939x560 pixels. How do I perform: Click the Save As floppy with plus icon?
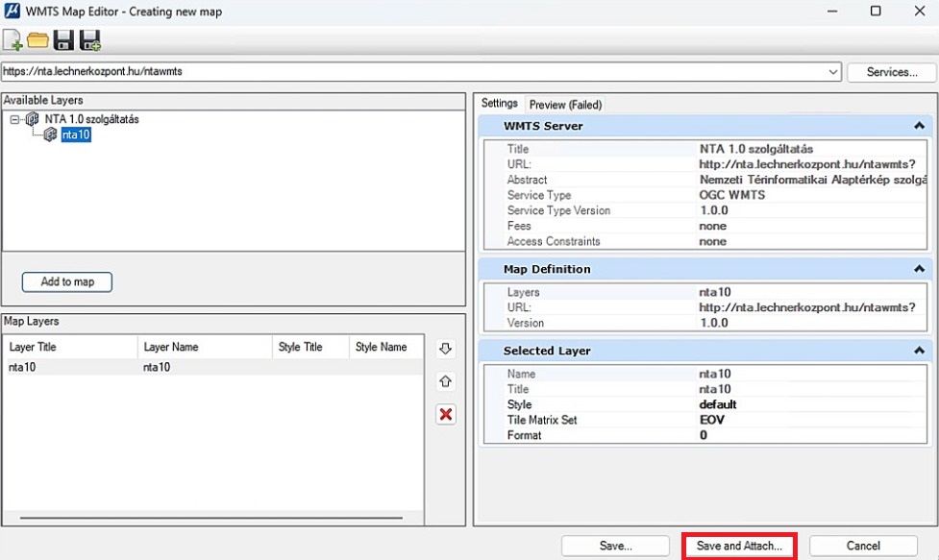coord(89,40)
